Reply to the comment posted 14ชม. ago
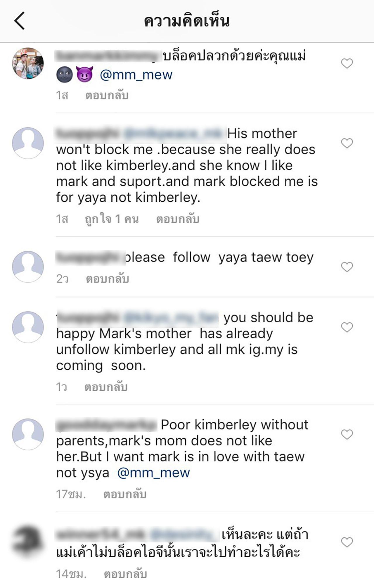 point(125,574)
